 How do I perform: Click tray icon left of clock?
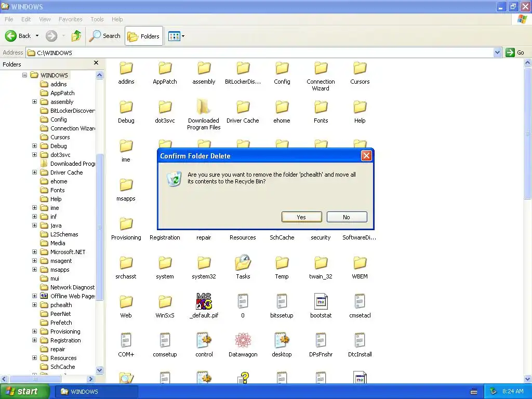[x=494, y=391]
